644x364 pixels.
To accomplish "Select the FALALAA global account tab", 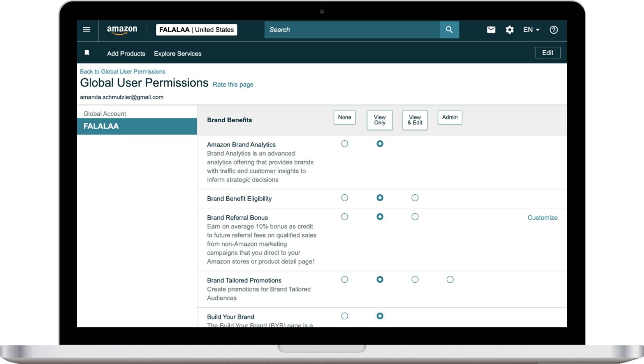I will (x=137, y=126).
